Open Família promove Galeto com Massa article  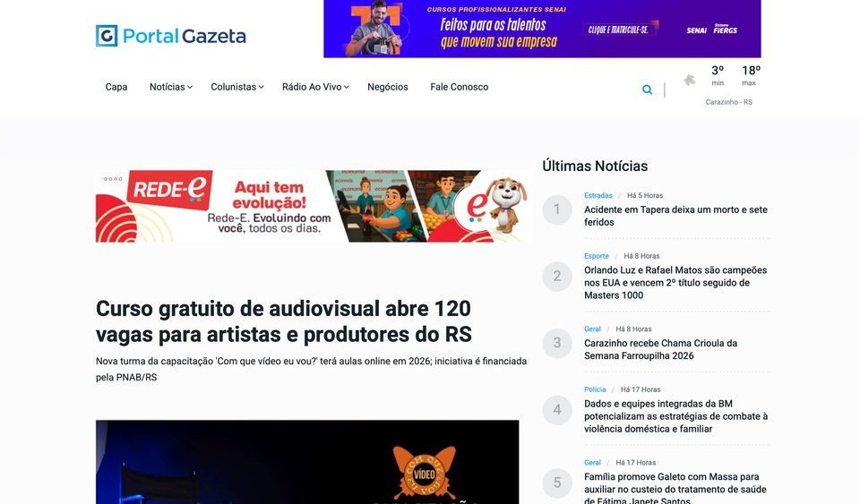click(x=675, y=488)
